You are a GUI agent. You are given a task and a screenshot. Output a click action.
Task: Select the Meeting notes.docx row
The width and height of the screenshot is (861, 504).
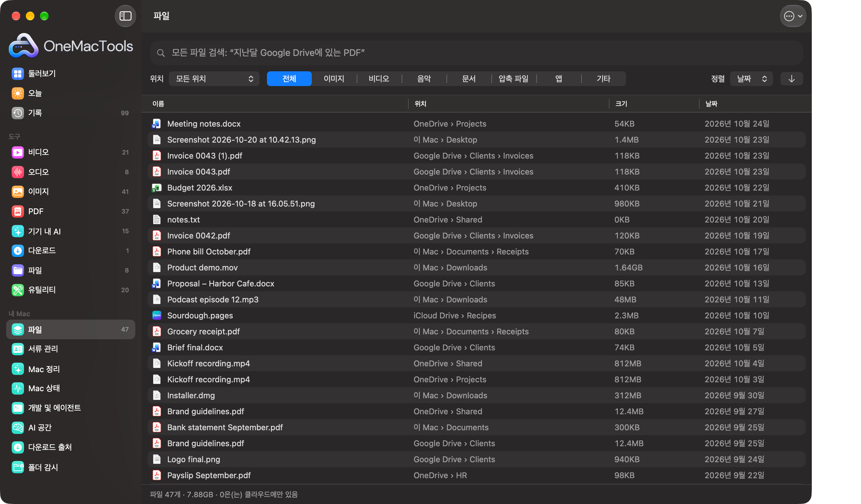pos(476,124)
